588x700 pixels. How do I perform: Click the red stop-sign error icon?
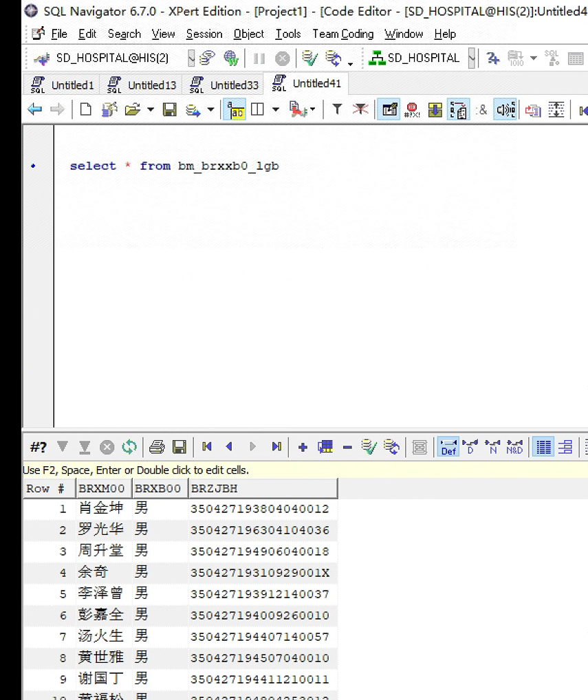412,110
